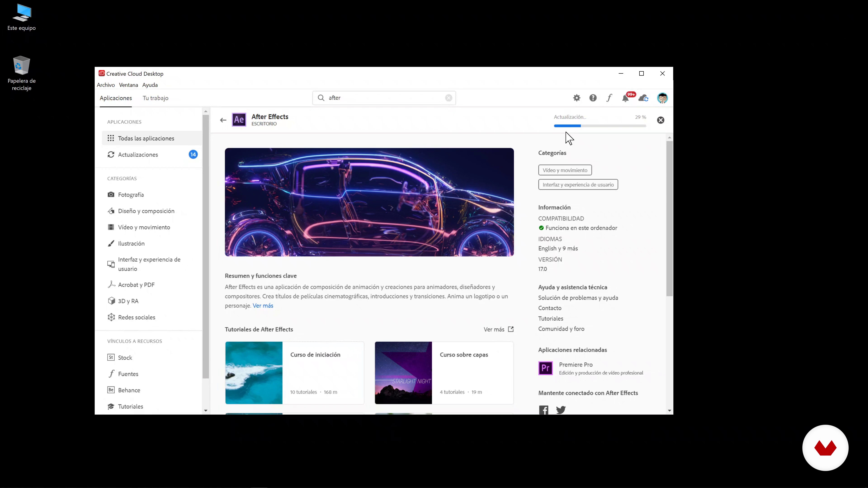The width and height of the screenshot is (868, 488).
Task: Click the After Effects Ae app icon
Action: (x=239, y=120)
